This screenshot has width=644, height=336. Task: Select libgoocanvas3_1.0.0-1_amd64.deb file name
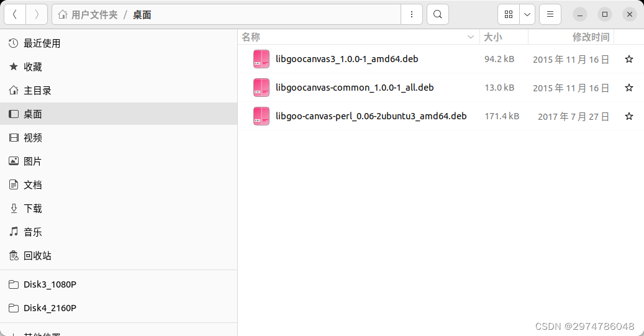tap(347, 59)
